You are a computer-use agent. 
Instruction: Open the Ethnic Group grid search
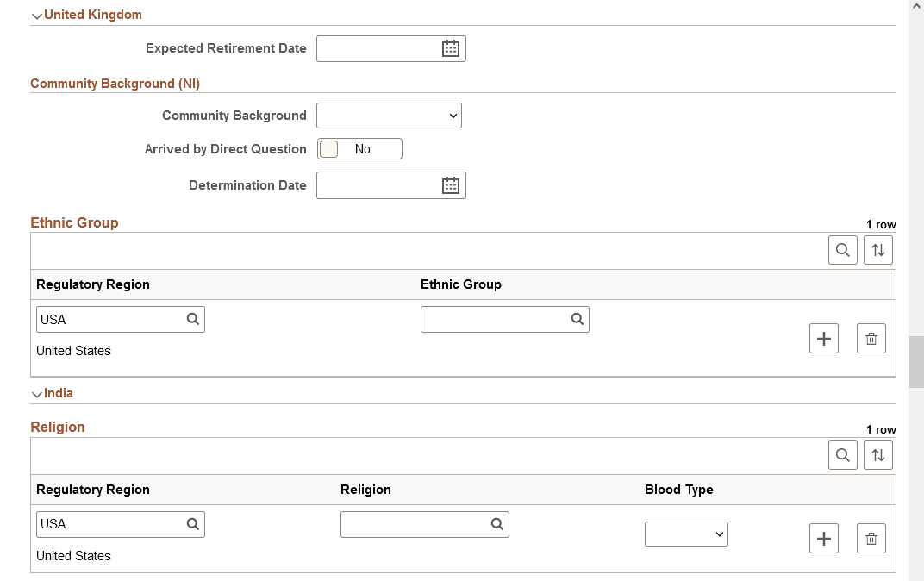pos(842,250)
